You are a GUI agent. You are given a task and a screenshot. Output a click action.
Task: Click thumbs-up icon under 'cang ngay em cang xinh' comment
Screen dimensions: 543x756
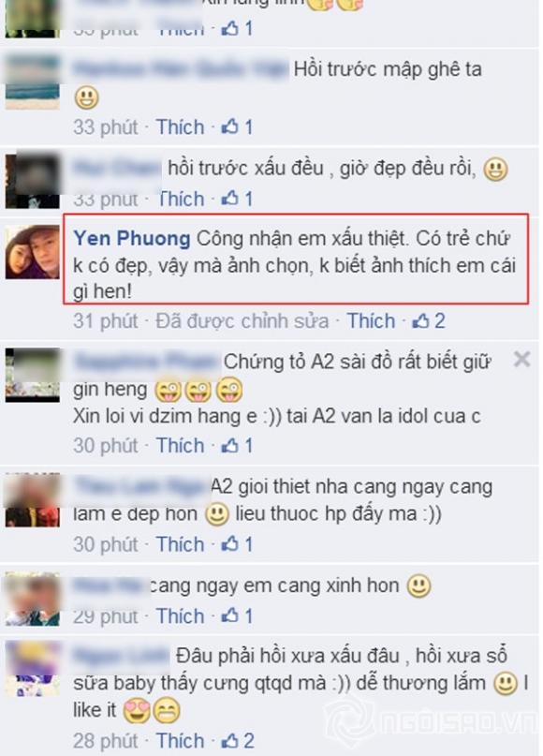pyautogui.click(x=229, y=615)
